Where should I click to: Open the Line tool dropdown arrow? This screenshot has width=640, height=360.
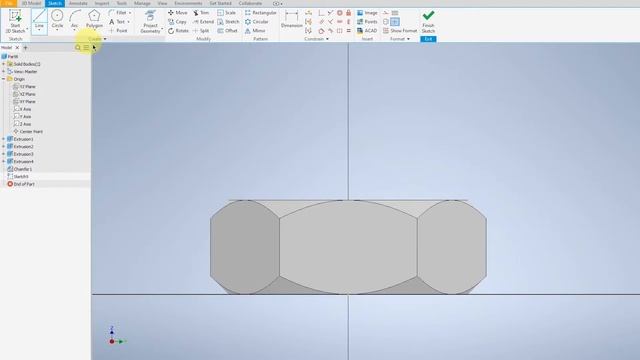click(x=39, y=30)
